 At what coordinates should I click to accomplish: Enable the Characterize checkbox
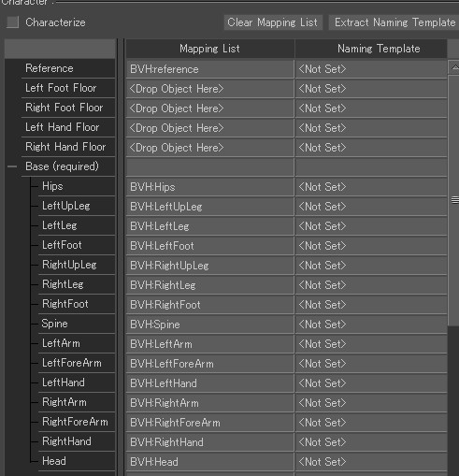click(x=12, y=22)
